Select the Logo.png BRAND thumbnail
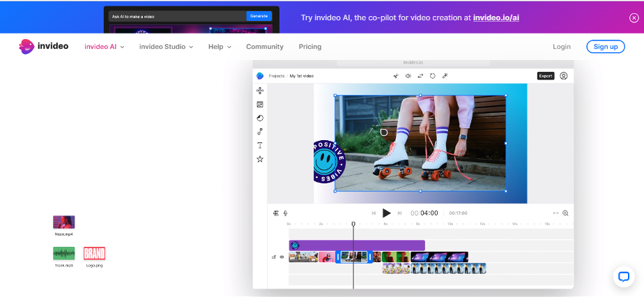The width and height of the screenshot is (644, 297). 94,254
